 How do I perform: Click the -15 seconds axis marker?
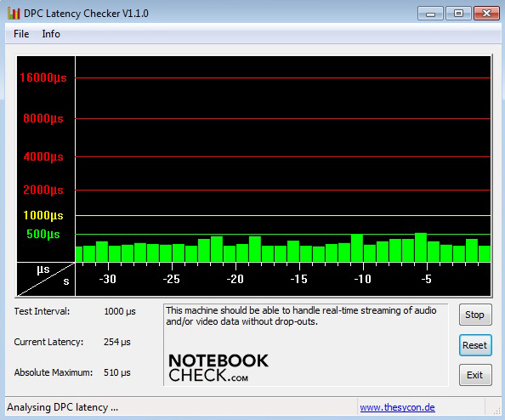click(x=299, y=279)
